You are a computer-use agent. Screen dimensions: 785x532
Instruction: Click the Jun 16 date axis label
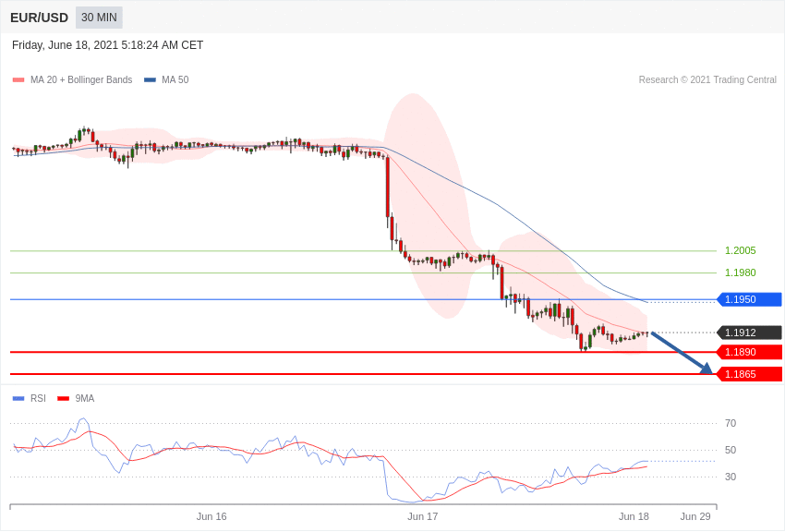coord(211,516)
